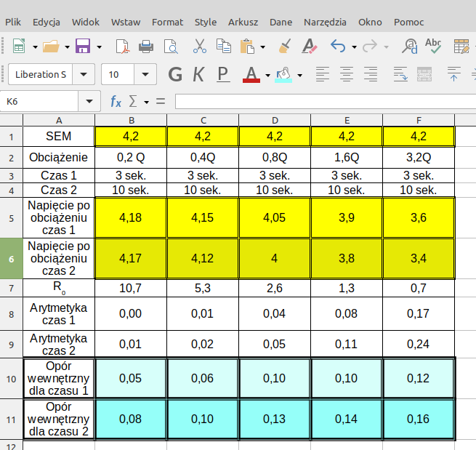Expand the font size dropdown list
Screen dimensions: 476x450
tap(145, 74)
